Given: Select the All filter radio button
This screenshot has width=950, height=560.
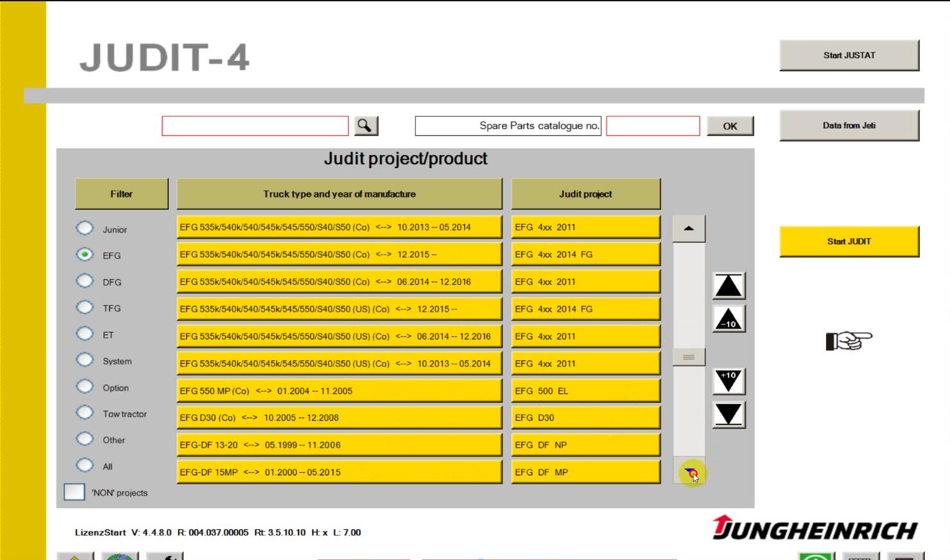Looking at the screenshot, I should coord(85,465).
